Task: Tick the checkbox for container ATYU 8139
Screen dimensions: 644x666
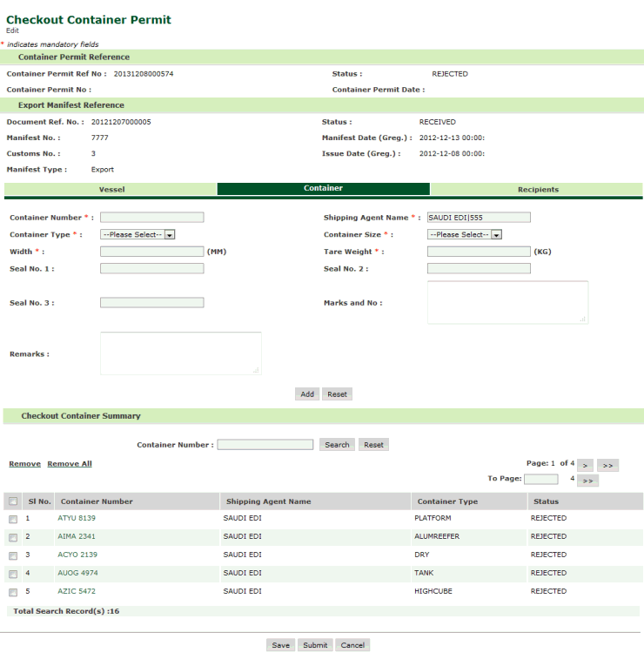Action: point(13,519)
